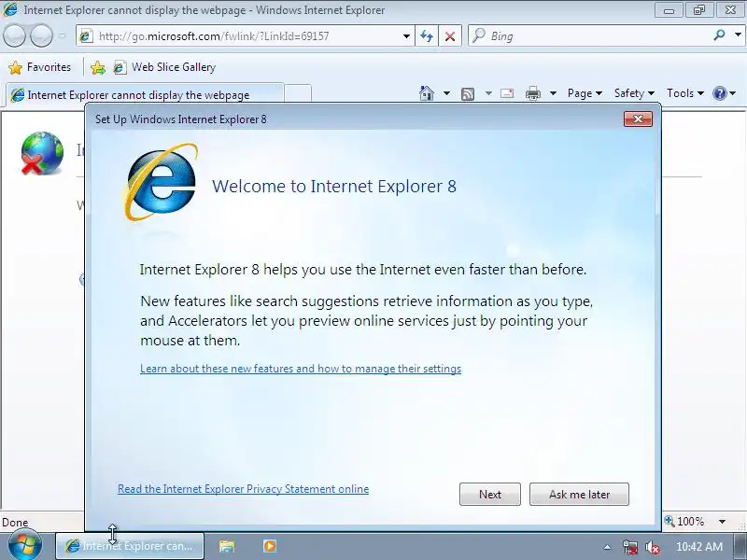Expand the address bar history dropdown
747x560 pixels.
[x=406, y=36]
